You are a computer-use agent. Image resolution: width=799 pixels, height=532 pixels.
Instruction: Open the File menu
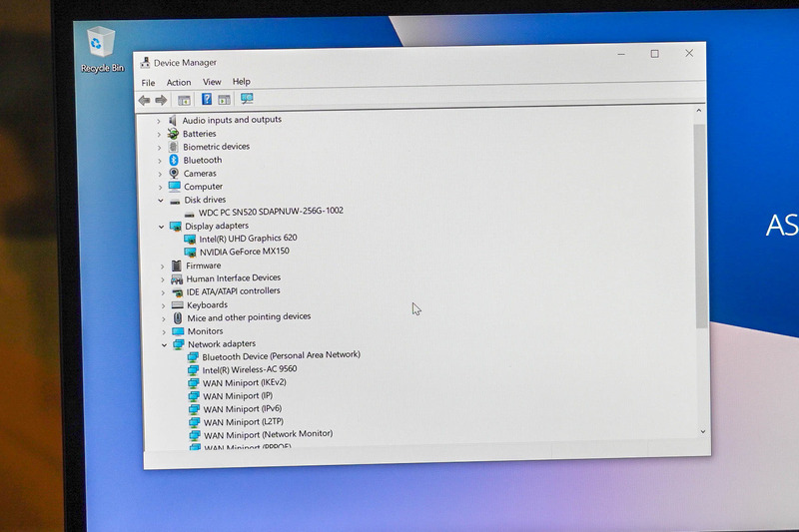tap(148, 83)
